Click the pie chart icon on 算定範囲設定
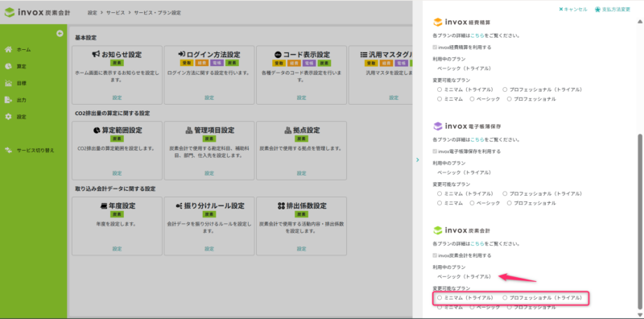 coord(96,130)
